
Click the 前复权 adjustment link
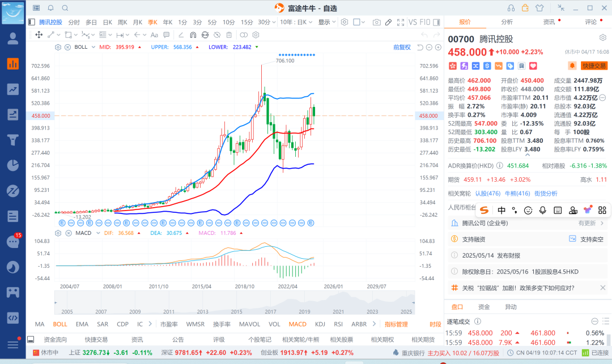[402, 47]
